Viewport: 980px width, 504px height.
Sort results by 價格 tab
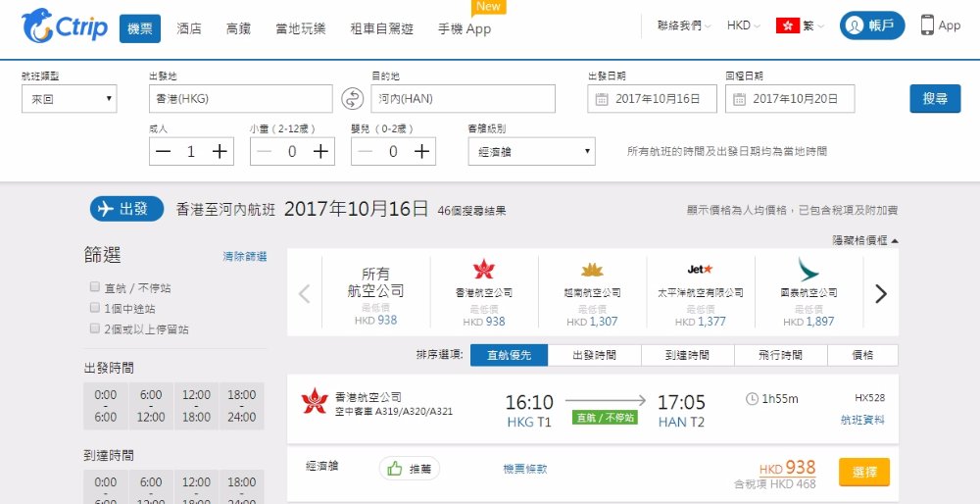[x=862, y=355]
